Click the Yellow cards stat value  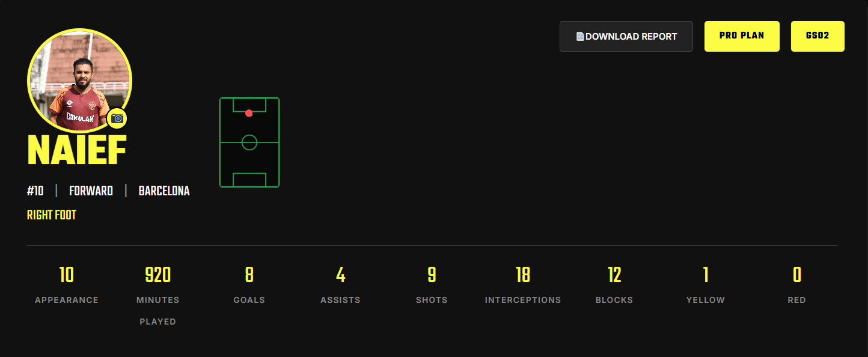[706, 275]
